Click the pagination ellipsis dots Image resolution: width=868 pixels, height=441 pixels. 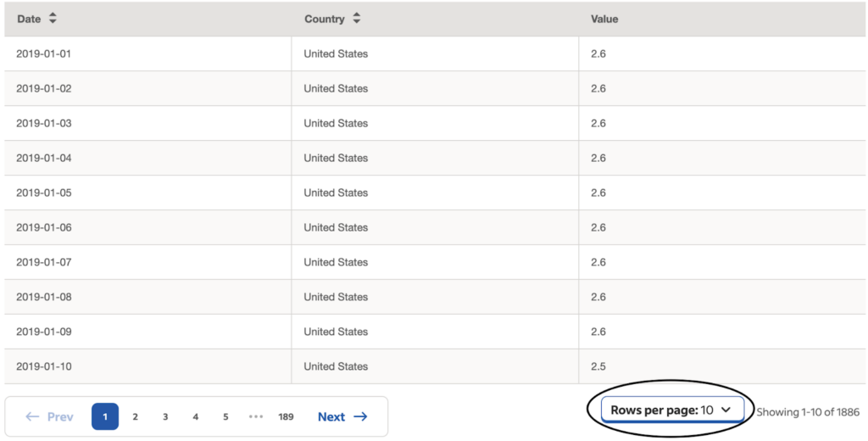pos(256,416)
